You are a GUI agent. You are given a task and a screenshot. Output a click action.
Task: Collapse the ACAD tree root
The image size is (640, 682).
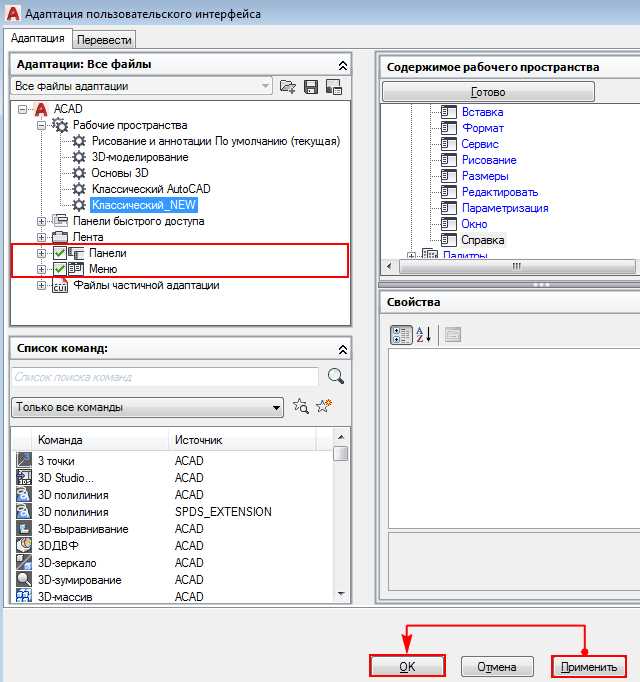[22, 109]
